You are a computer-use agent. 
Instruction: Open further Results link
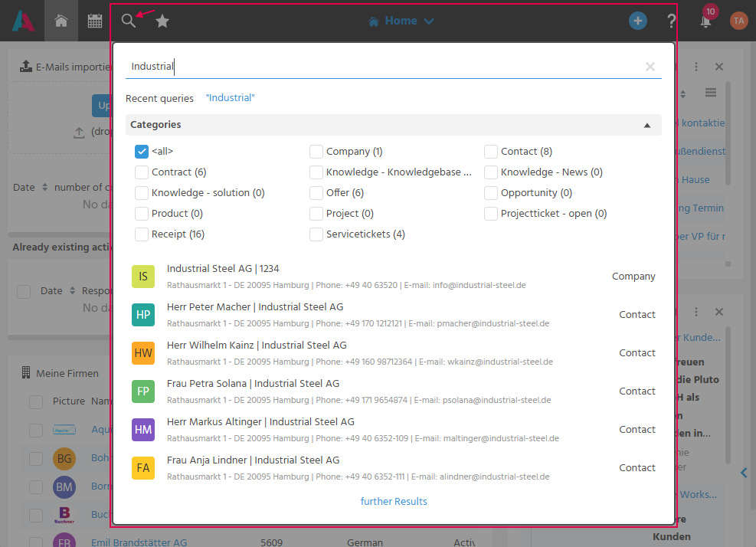click(x=394, y=501)
